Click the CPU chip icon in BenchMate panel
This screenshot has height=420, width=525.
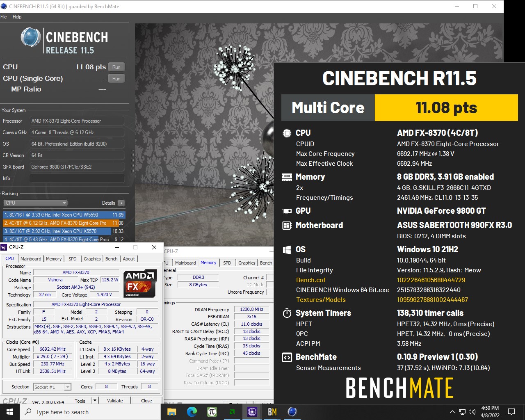pos(287,133)
